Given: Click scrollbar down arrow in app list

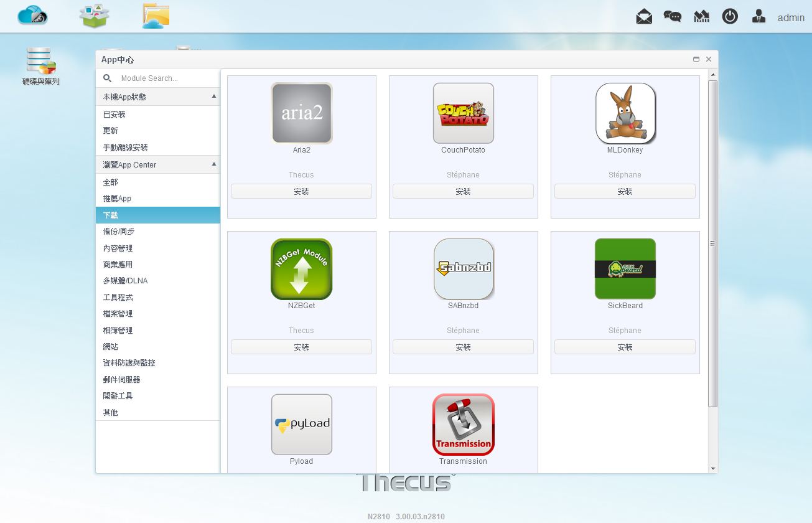Looking at the screenshot, I should click(x=713, y=469).
